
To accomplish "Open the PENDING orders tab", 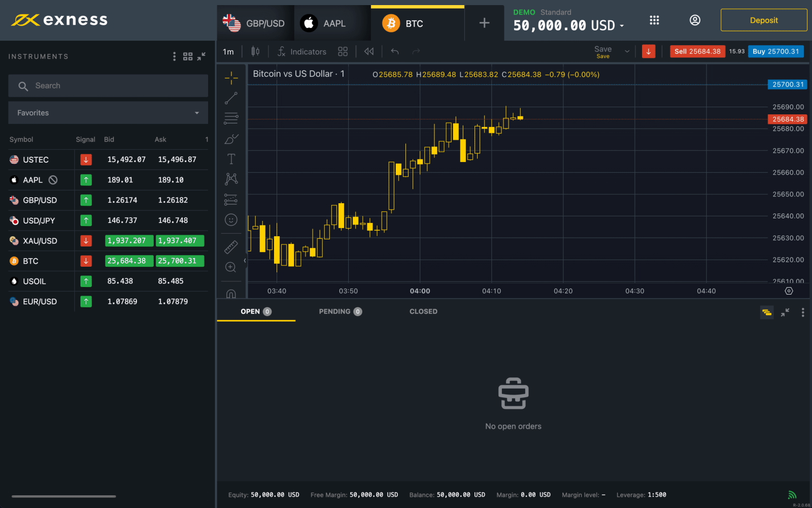I will click(341, 311).
